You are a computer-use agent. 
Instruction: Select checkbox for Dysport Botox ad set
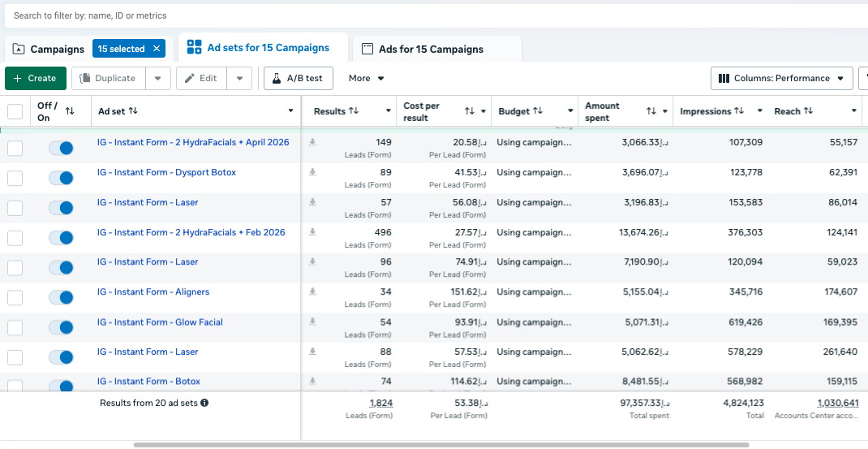pyautogui.click(x=15, y=178)
